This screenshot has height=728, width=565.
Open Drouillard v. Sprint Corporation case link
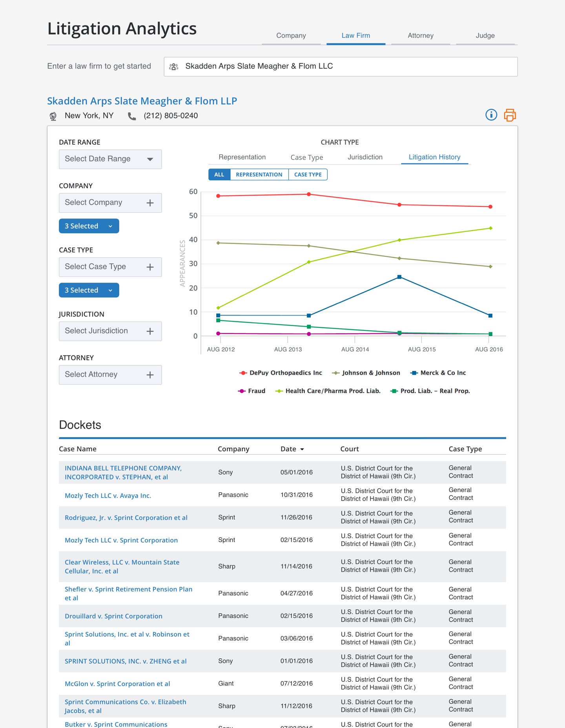113,616
